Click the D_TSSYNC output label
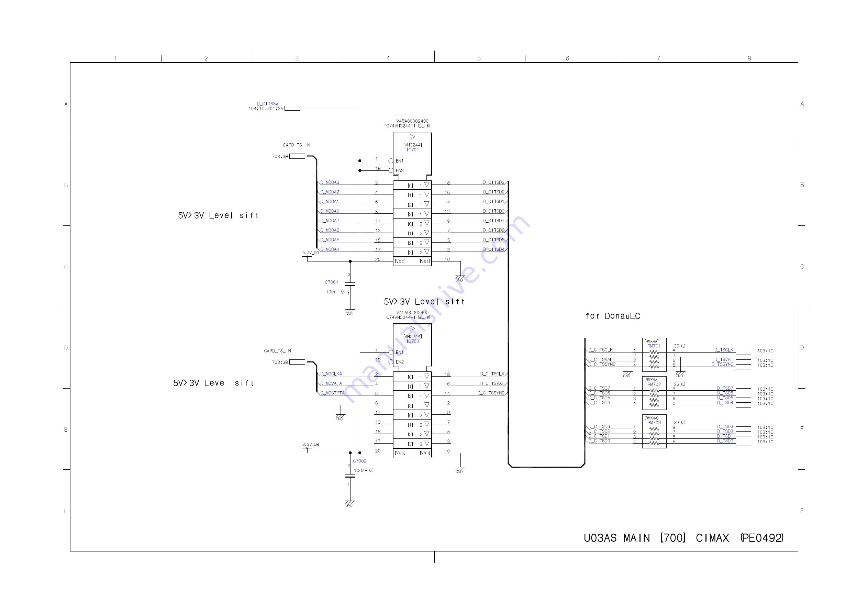The height and width of the screenshot is (614, 868). 722,364
